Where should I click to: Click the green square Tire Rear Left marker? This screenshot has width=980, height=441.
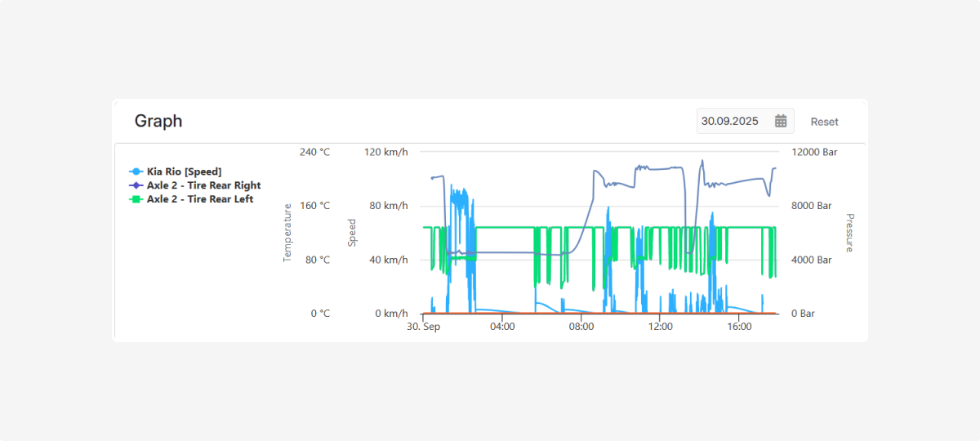tap(136, 199)
